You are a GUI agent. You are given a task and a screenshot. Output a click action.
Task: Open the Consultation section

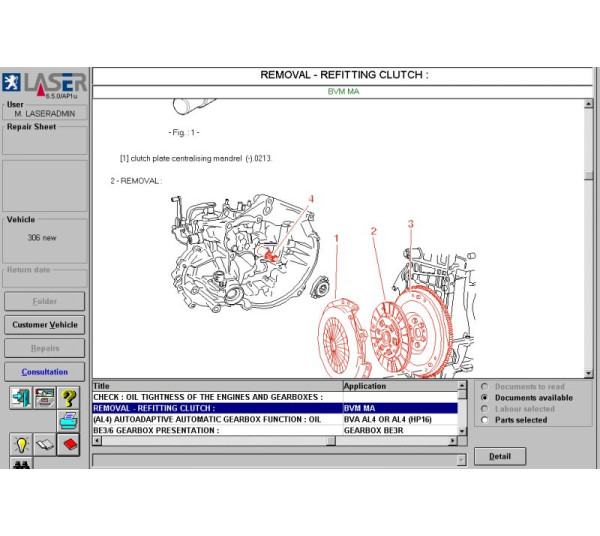(45, 372)
